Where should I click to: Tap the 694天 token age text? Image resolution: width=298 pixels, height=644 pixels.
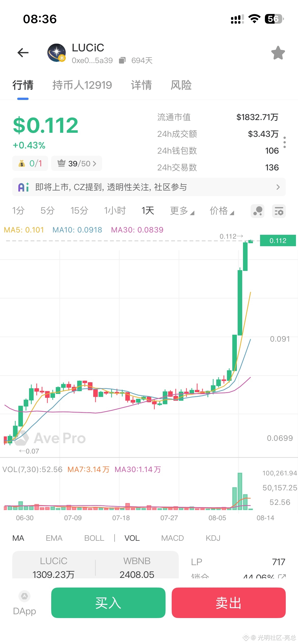(142, 61)
